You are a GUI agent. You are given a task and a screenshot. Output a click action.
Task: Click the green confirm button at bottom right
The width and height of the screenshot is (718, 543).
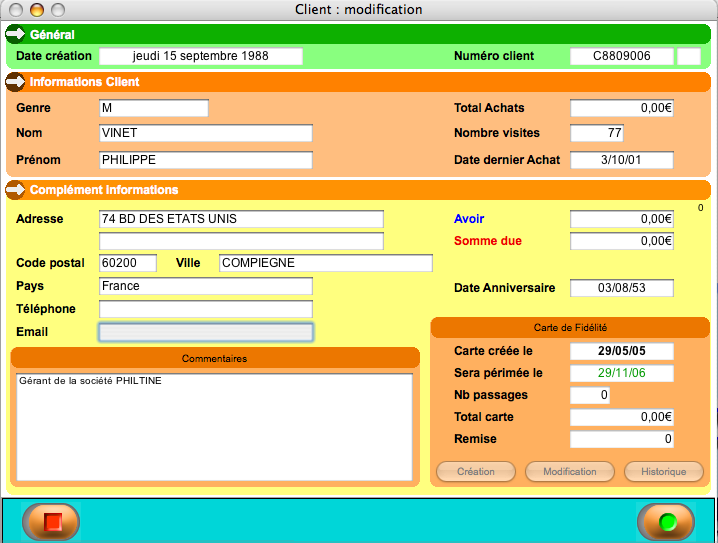pos(666,521)
